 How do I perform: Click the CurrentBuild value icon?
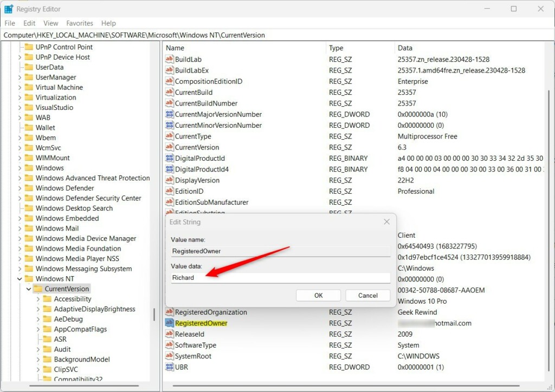170,92
